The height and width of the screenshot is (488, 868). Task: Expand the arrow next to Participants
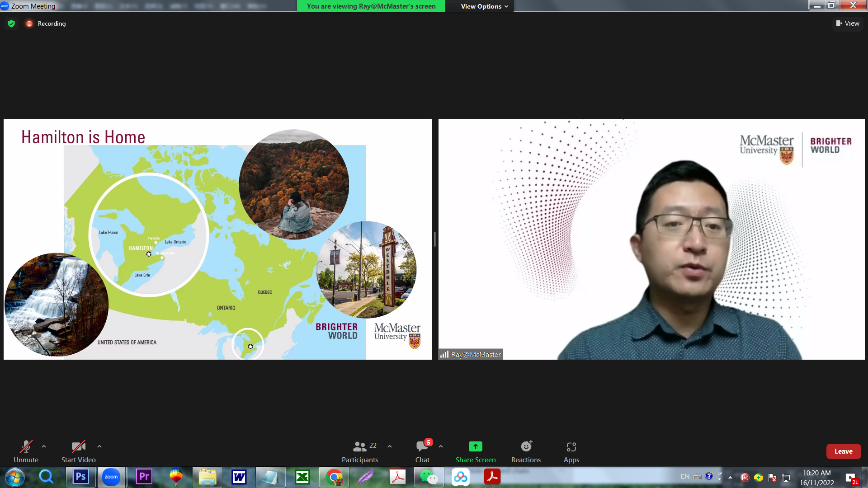[x=390, y=446]
